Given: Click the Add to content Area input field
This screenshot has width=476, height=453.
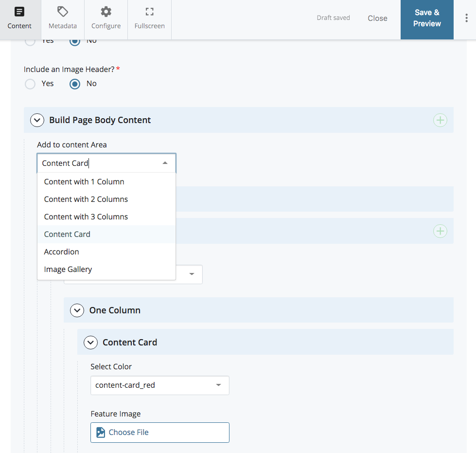Looking at the screenshot, I should point(100,163).
